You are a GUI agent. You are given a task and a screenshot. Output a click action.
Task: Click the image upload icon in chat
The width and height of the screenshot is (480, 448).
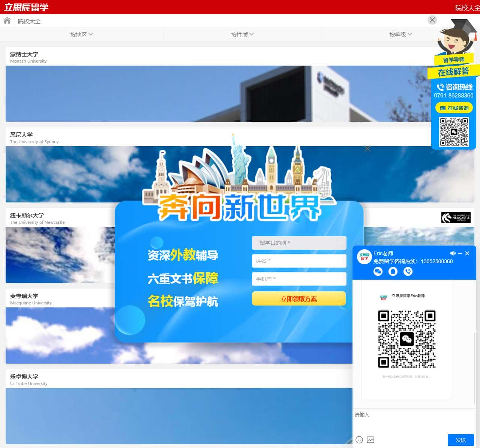(370, 440)
